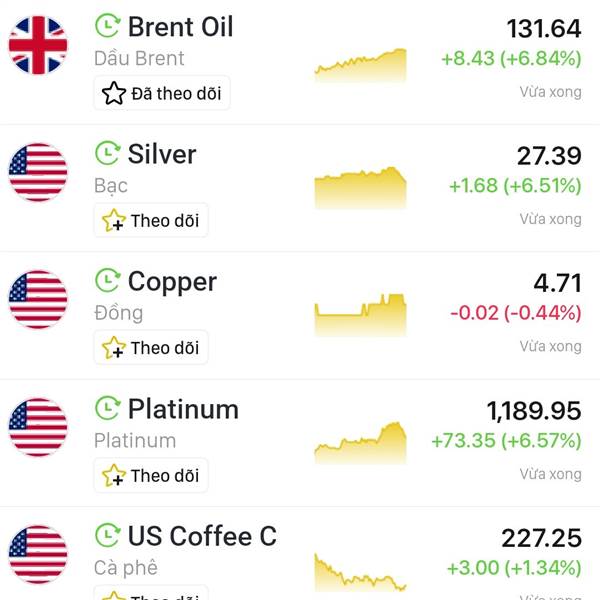Image resolution: width=600 pixels, height=600 pixels.
Task: Click the US flag icon beside Silver
Action: click(x=38, y=172)
